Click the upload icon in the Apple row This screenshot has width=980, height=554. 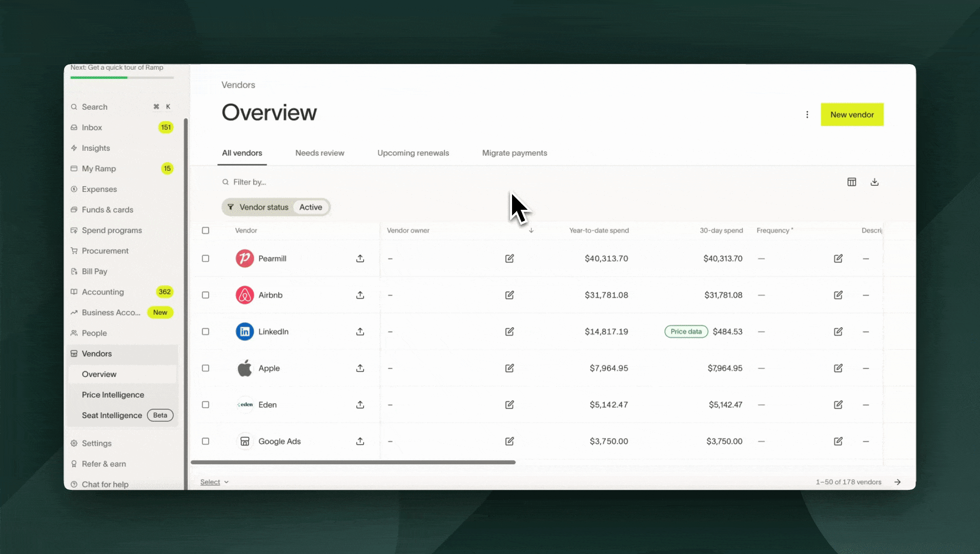(x=360, y=368)
